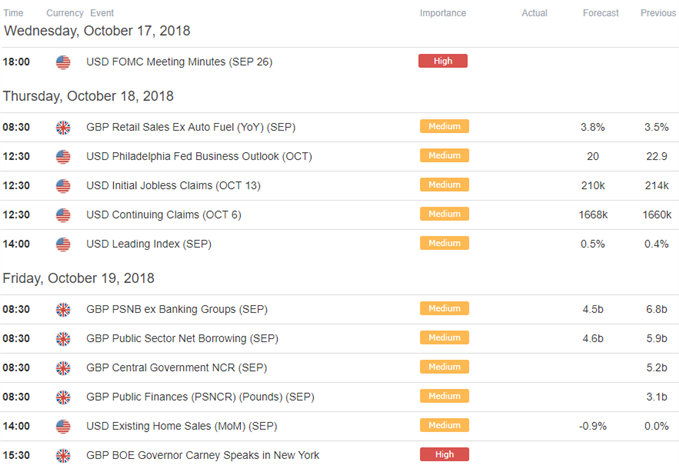Image resolution: width=679 pixels, height=468 pixels.
Task: Click the Medium badge for Retail Sales Ex Auto Fuel
Action: pos(444,126)
